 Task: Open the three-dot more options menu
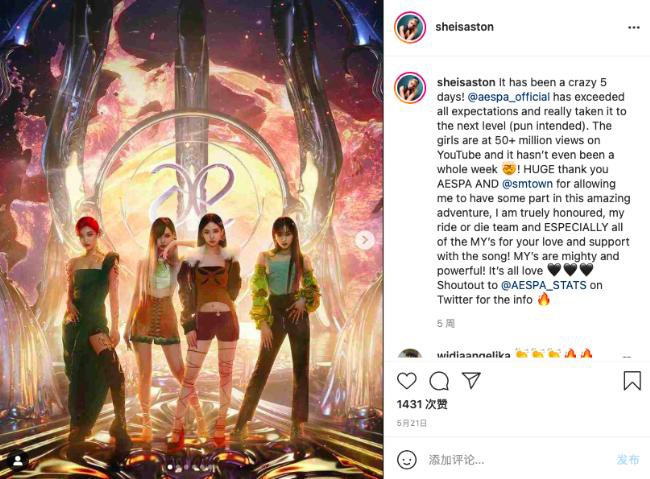click(634, 27)
